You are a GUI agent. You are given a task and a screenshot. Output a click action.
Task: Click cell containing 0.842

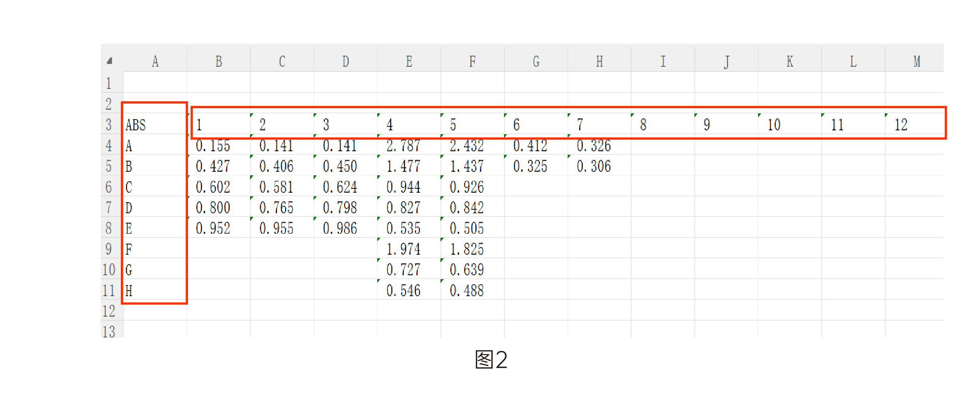[x=473, y=207]
